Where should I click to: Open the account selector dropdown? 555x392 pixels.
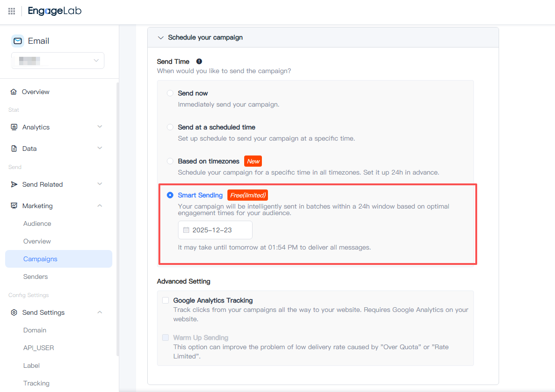point(58,61)
